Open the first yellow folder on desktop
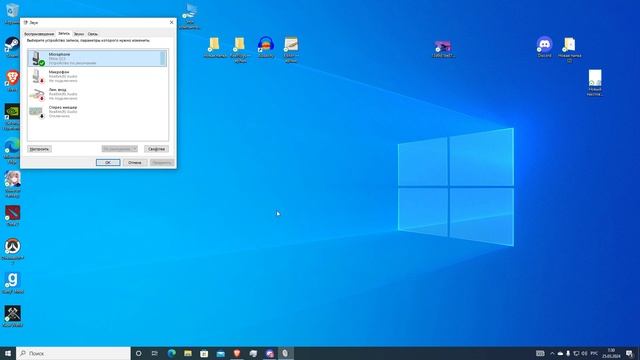Screen dimensions: 640x360 pyautogui.click(x=214, y=47)
